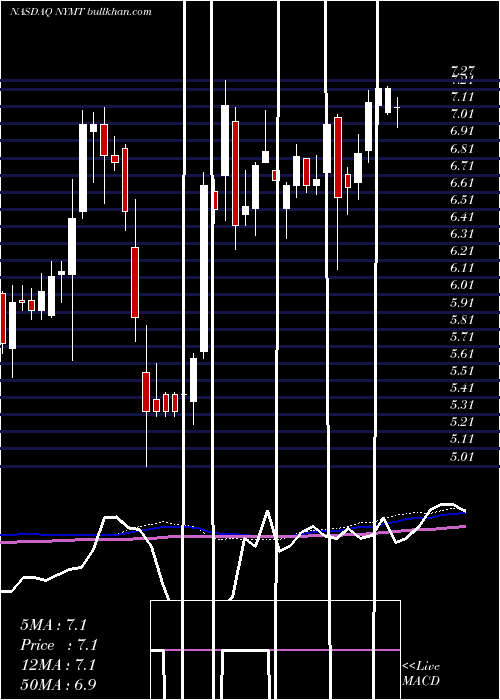Click the 5.01 price axis label
The image size is (500, 700).
[x=462, y=457]
